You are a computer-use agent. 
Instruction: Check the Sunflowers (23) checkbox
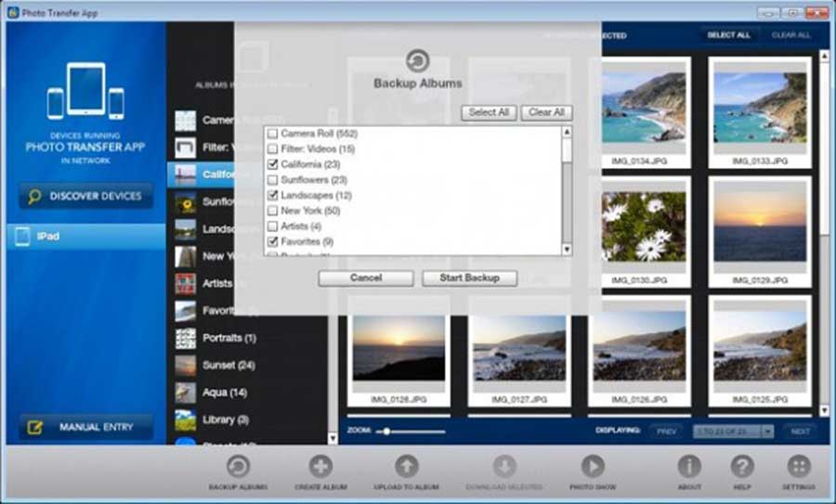(x=272, y=180)
